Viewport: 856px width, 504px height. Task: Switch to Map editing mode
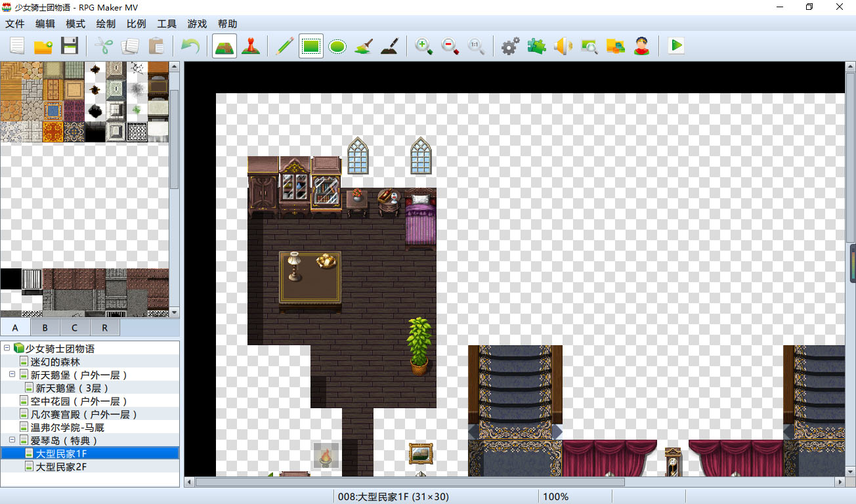coord(225,46)
